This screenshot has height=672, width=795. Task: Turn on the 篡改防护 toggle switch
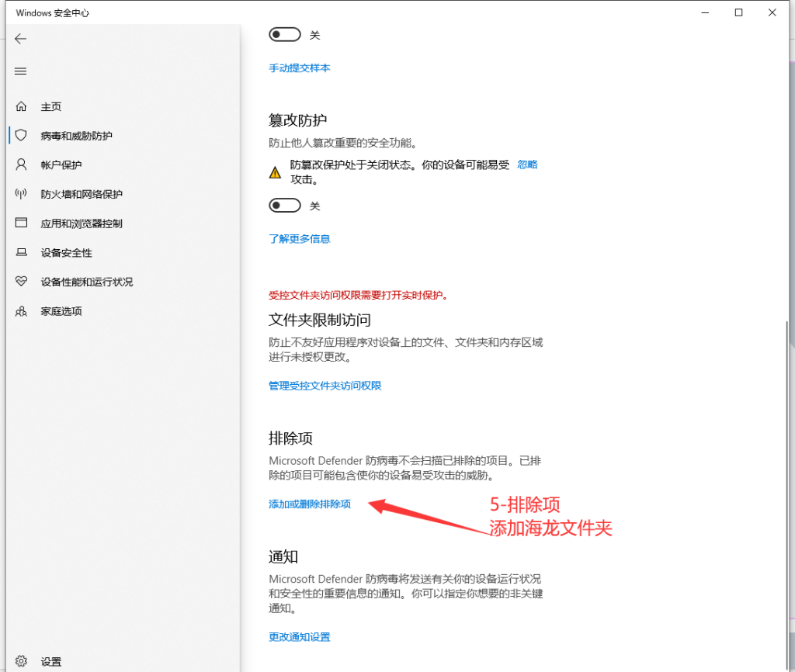click(x=284, y=206)
